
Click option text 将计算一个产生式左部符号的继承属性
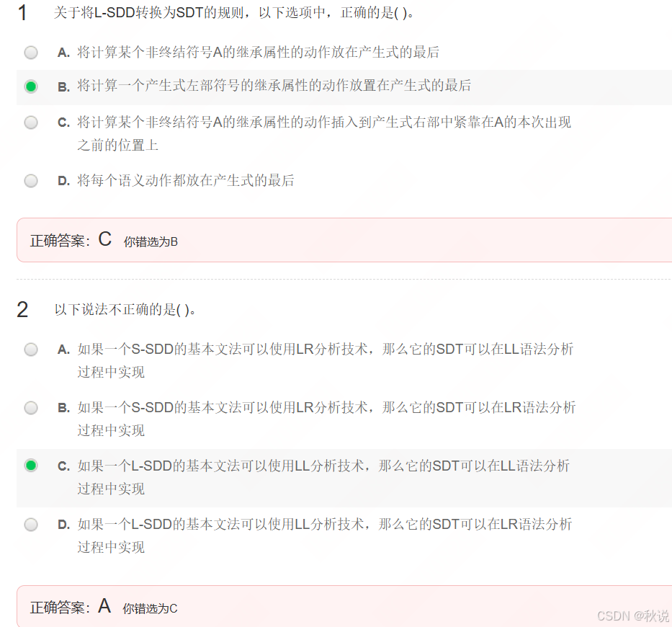(x=274, y=85)
